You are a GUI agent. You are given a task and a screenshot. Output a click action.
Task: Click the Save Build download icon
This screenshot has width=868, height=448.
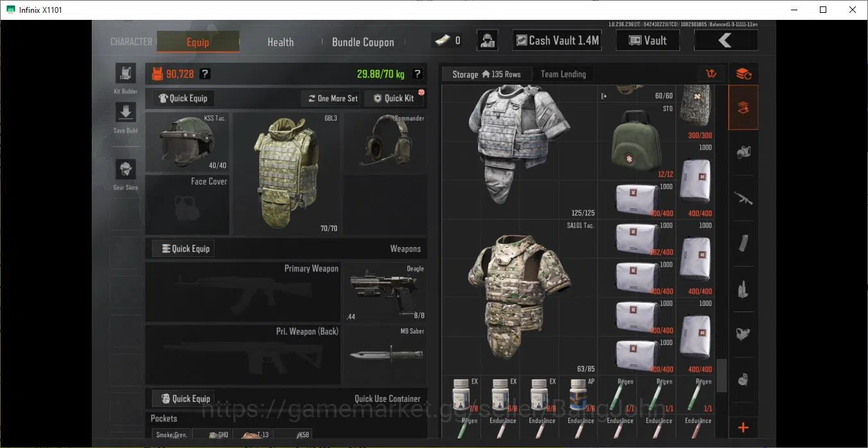point(125,112)
